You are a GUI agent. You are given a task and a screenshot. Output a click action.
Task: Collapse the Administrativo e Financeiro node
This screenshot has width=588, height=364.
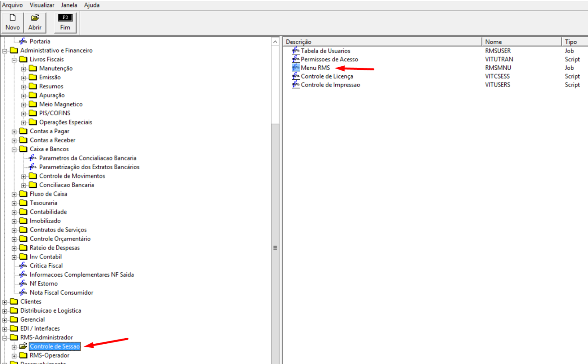[5, 51]
